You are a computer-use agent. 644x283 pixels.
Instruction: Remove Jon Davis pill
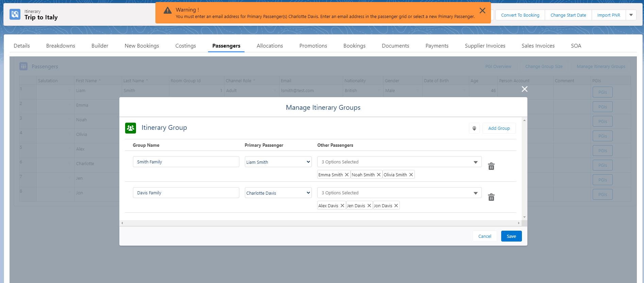396,206
